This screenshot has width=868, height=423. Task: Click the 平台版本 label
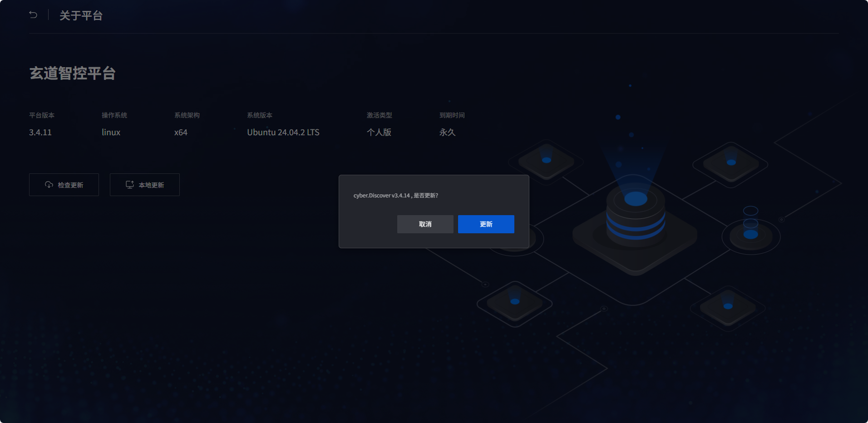[x=42, y=115]
